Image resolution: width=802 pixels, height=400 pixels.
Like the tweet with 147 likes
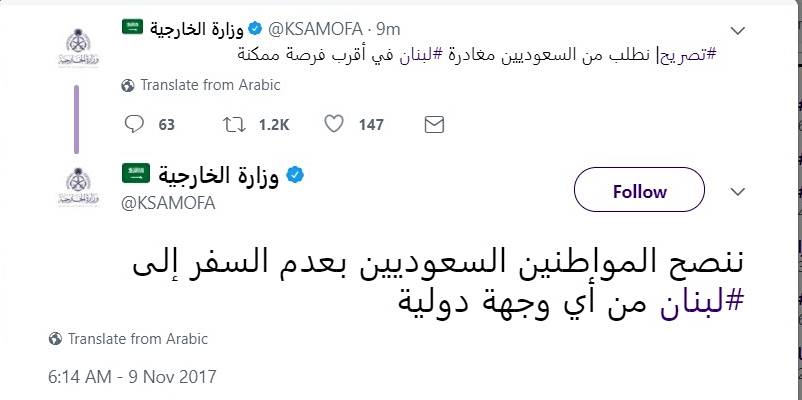tap(336, 125)
